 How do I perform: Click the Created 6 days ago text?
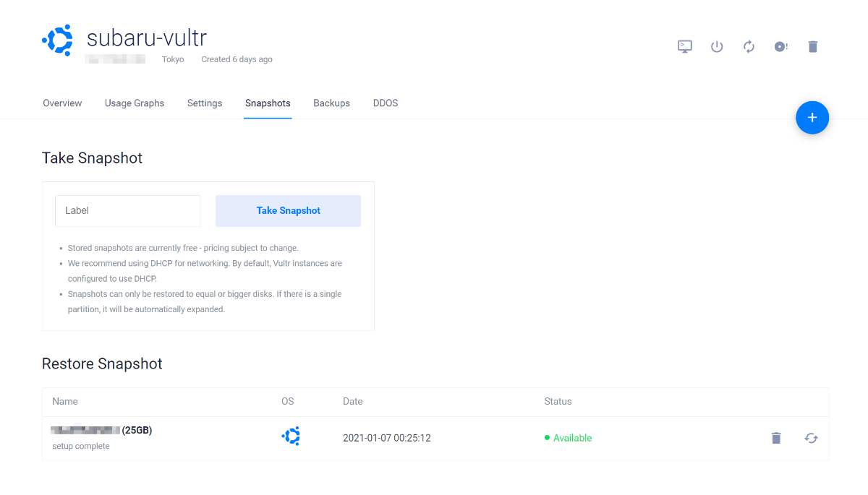pos(237,59)
